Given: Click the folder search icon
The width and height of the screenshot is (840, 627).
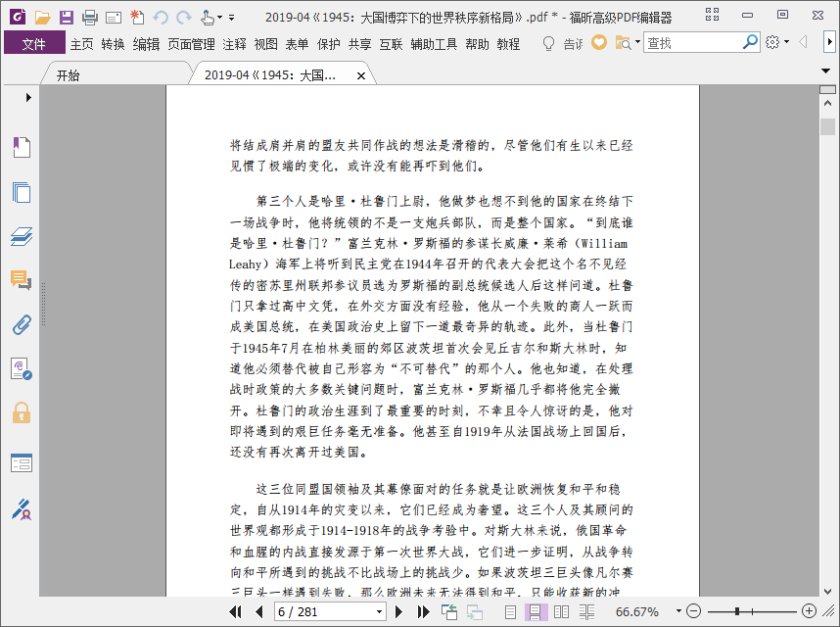Looking at the screenshot, I should 623,43.
